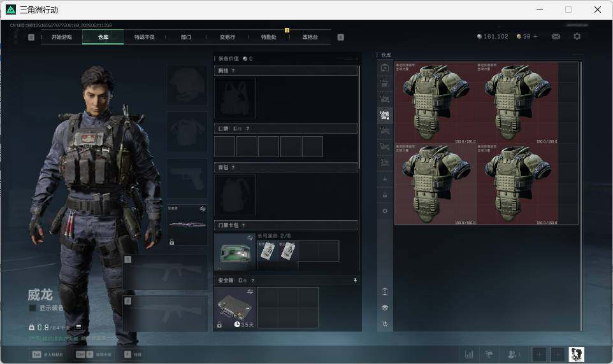Click the warehouse vertical scrollbar
Image resolution: width=613 pixels, height=364 pixels.
click(581, 197)
